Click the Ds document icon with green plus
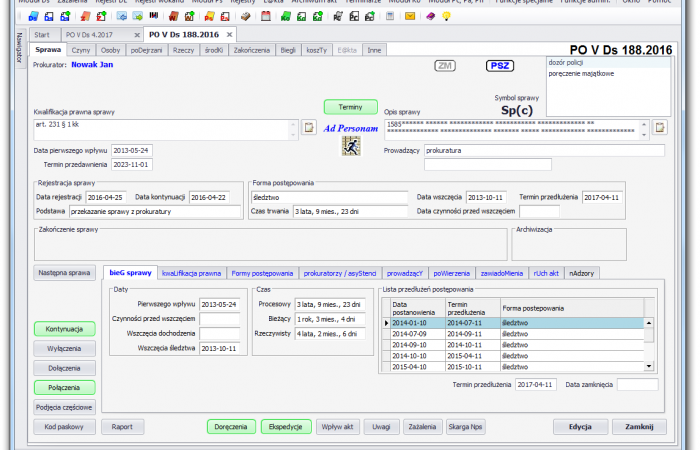 [65, 17]
